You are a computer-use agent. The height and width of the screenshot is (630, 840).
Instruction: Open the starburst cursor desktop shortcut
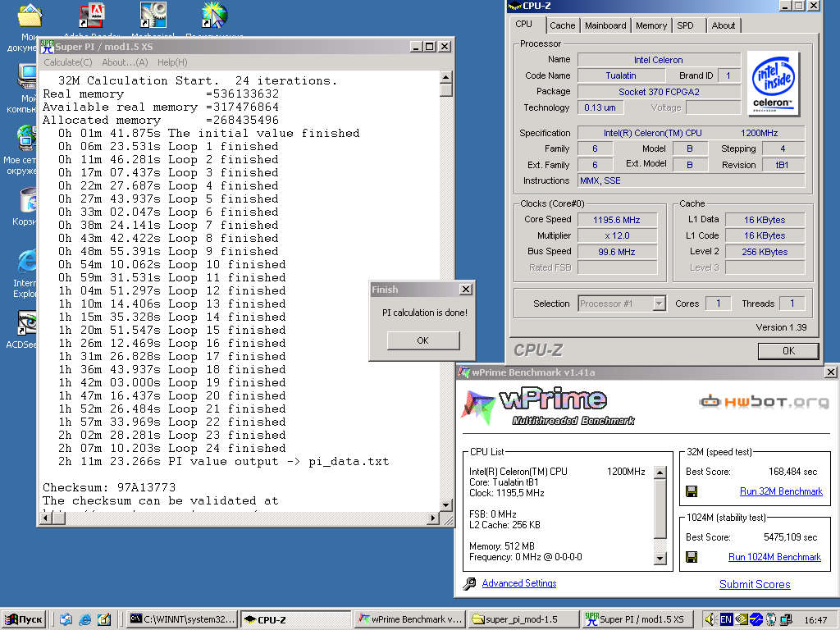pyautogui.click(x=215, y=16)
